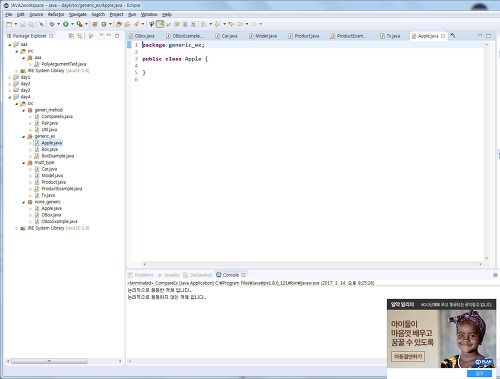The height and width of the screenshot is (379, 500).
Task: Click the ad's sponsor button with Korean text
Action: point(408,356)
